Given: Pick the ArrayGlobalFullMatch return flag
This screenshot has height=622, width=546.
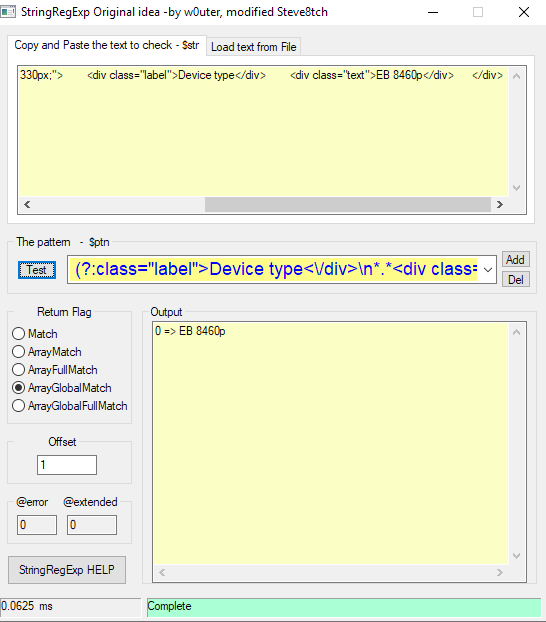Looking at the screenshot, I should tap(70, 406).
